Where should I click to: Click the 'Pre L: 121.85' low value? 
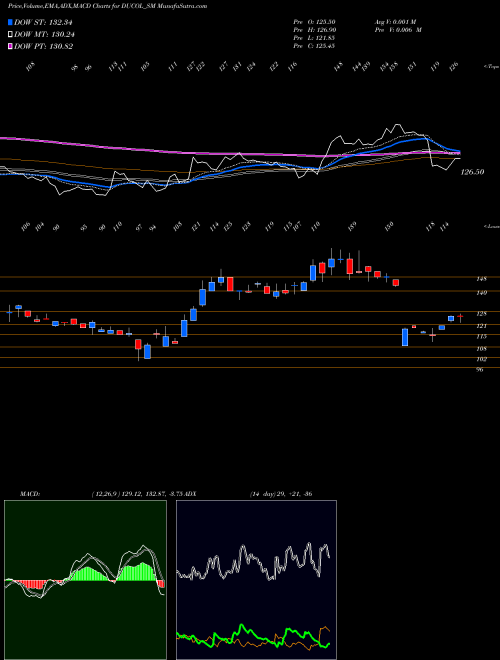tap(314, 38)
